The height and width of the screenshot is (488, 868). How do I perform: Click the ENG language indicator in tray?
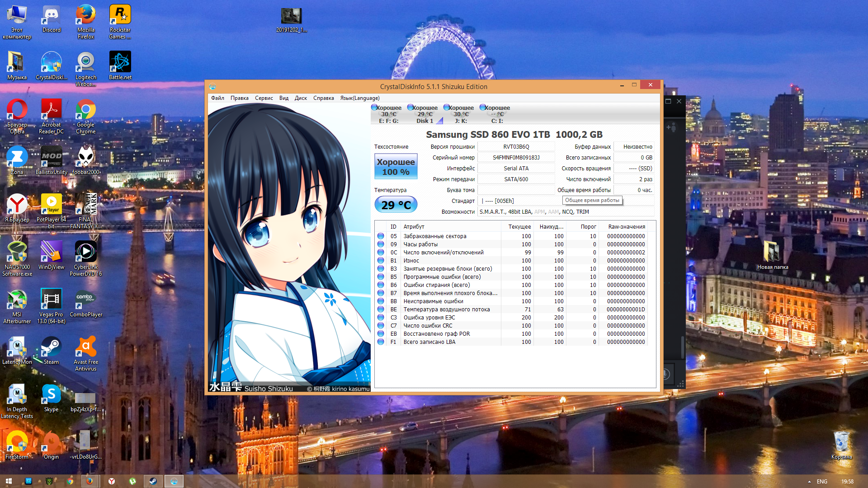(822, 482)
